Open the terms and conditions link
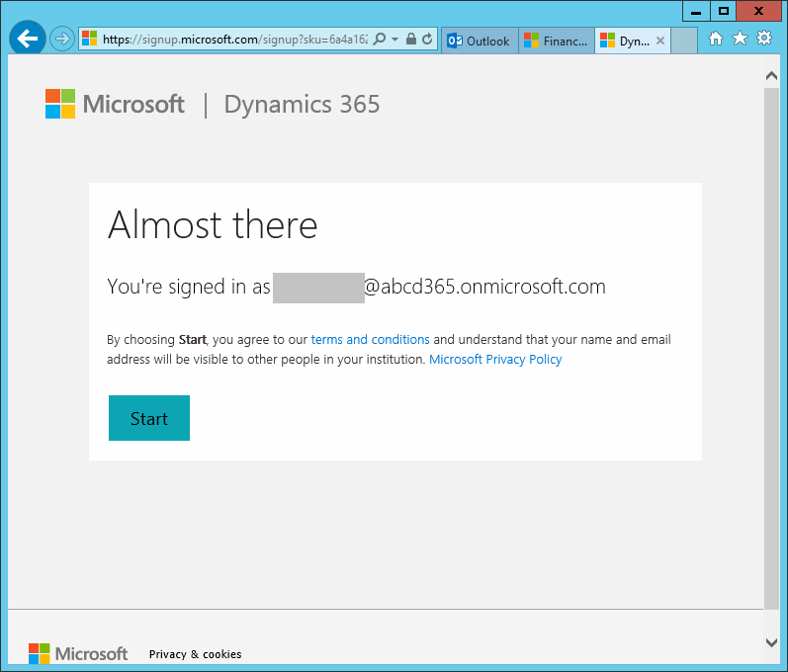This screenshot has height=672, width=788. [371, 340]
